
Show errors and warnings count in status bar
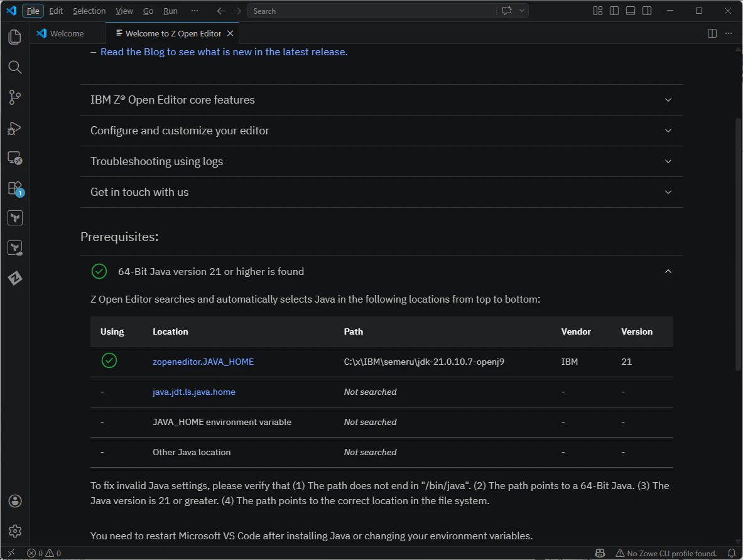click(x=44, y=553)
